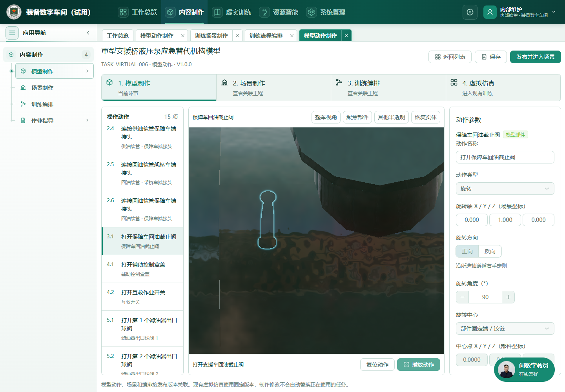This screenshot has width=565, height=392.
Task: Click the 播放动作 button
Action: [x=419, y=365]
